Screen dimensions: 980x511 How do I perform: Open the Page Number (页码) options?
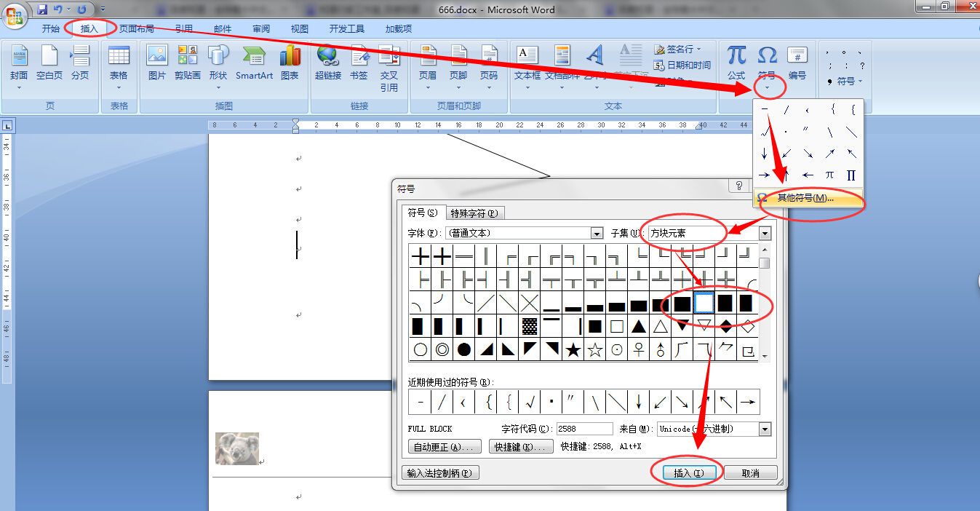click(489, 68)
